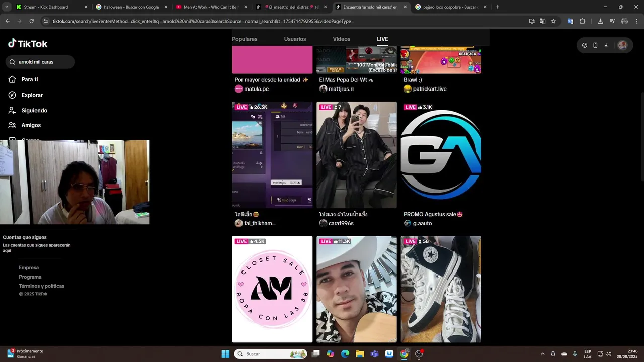Open the media controls icon in Chrome
Image resolution: width=644 pixels, height=362 pixels.
click(x=612, y=21)
